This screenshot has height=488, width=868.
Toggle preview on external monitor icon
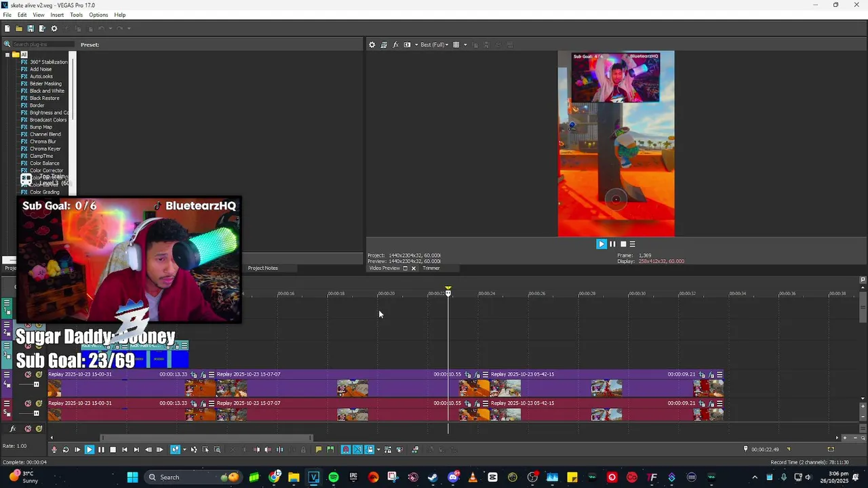coord(384,45)
